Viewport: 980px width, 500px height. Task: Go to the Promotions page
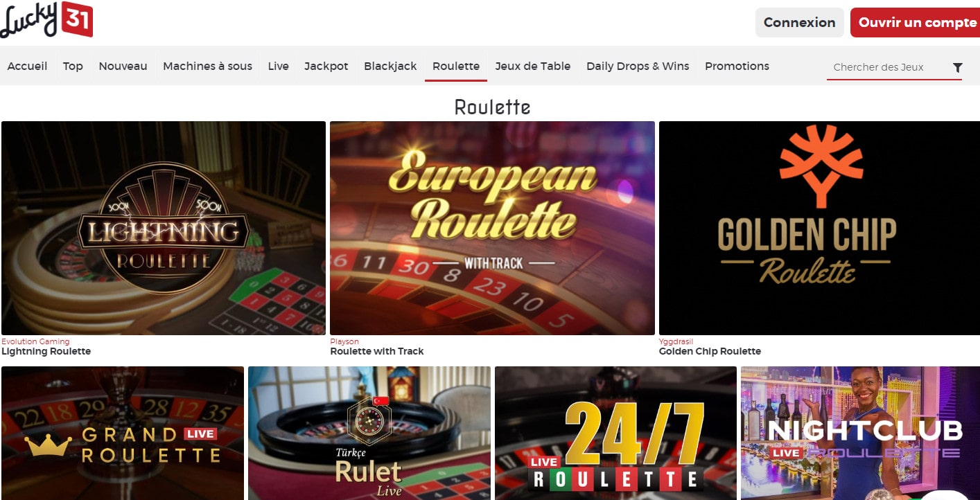coord(737,66)
